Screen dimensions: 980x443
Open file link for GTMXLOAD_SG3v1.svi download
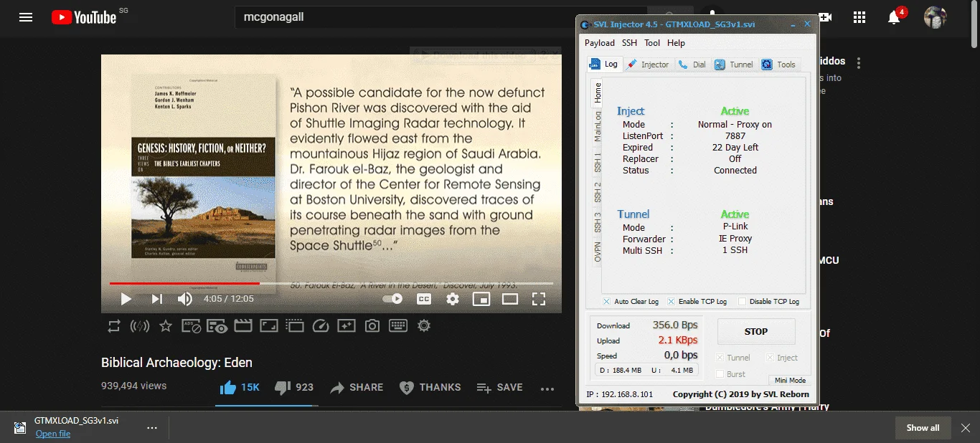coord(53,434)
